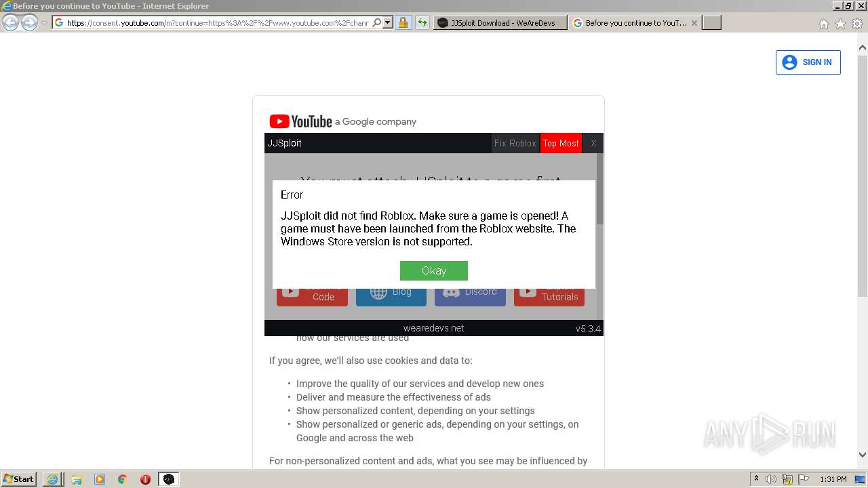Minimize the Internet Explorer window
868x488 pixels.
837,6
